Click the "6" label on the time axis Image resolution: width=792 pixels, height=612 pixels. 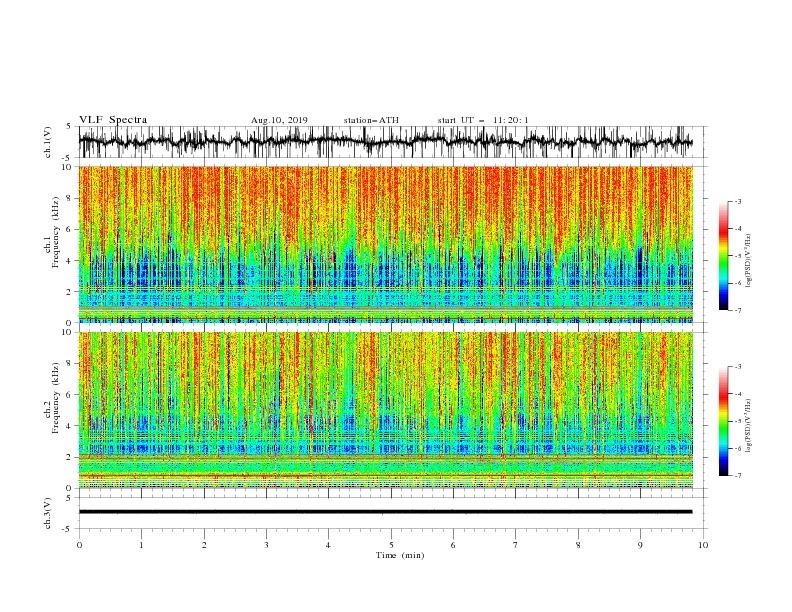point(453,545)
